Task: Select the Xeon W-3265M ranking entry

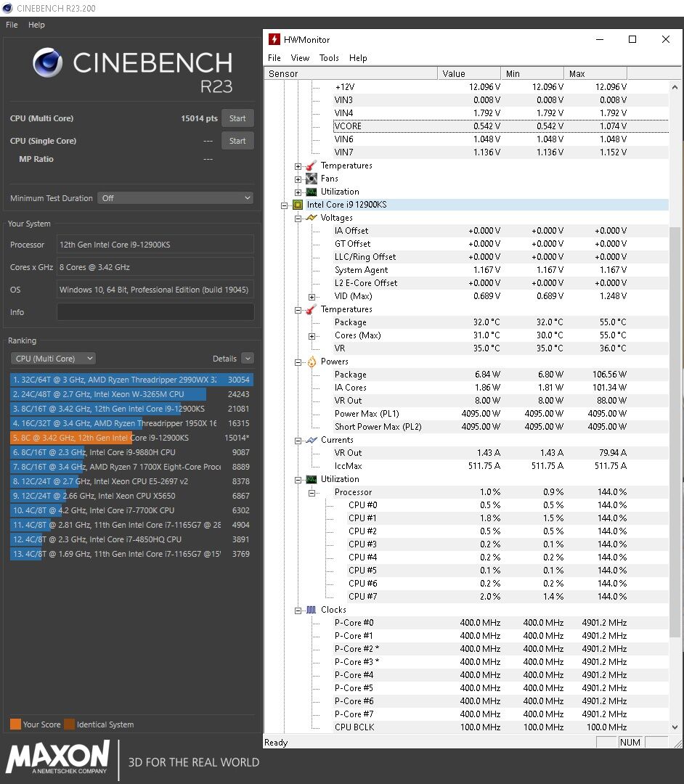Action: click(x=131, y=394)
